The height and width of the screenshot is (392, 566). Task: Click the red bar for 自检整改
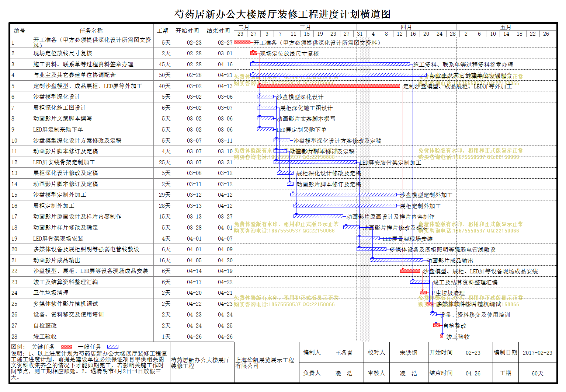(x=437, y=325)
